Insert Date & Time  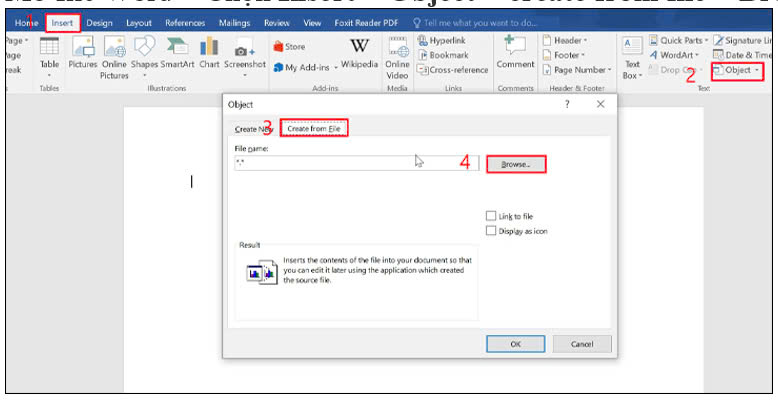click(x=742, y=55)
